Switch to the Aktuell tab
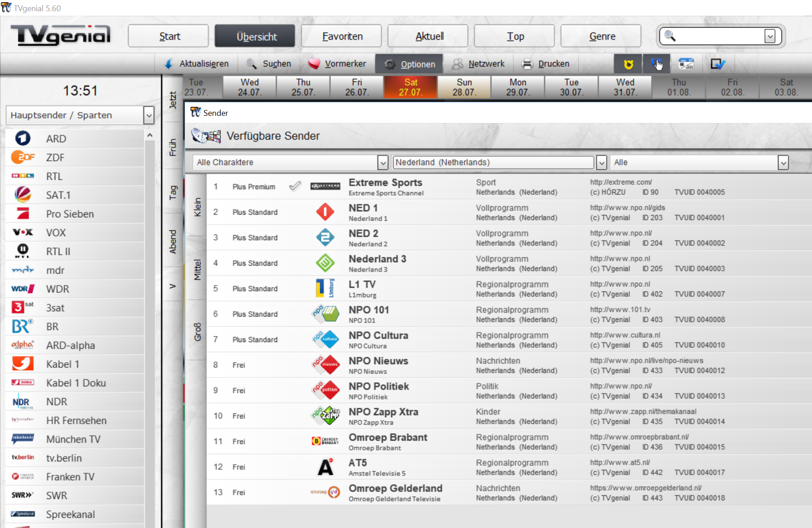The image size is (812, 528). 428,36
